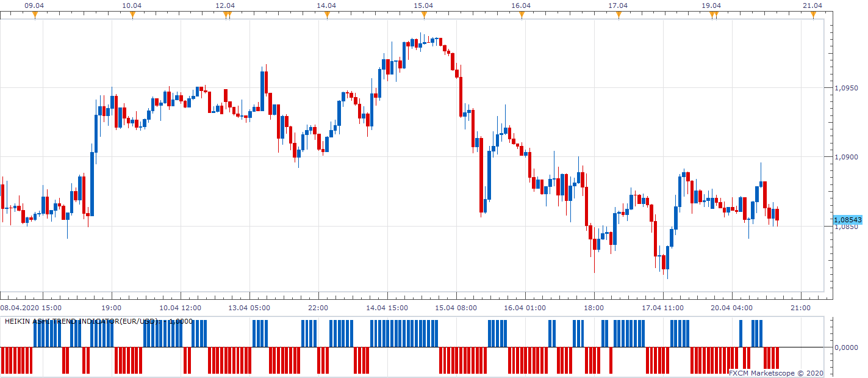Click the 10.04 12:00 time label
This screenshot has height=378, width=868.
click(181, 308)
